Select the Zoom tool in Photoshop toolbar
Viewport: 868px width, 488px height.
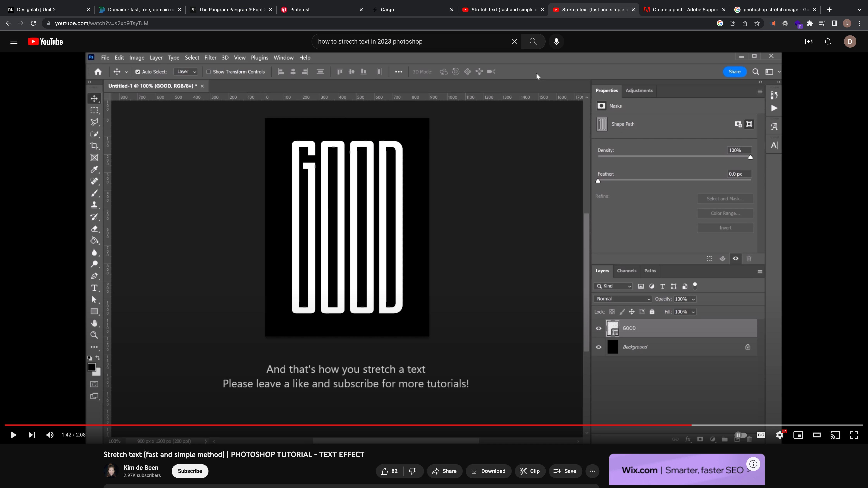[x=94, y=335]
